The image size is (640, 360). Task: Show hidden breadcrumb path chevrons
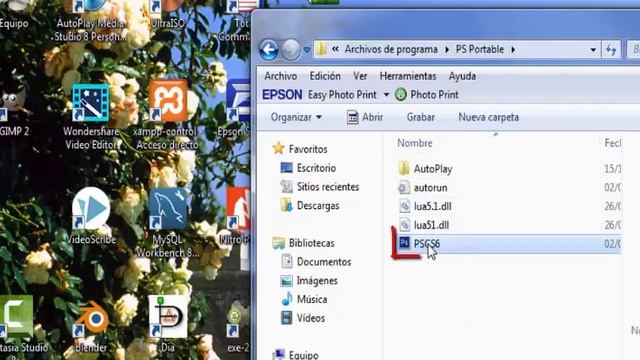tap(335, 49)
